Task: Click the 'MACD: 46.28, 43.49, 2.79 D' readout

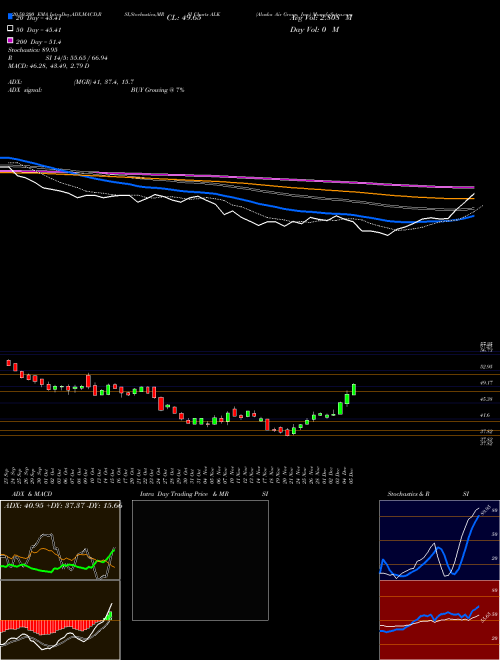Action: tap(48, 66)
